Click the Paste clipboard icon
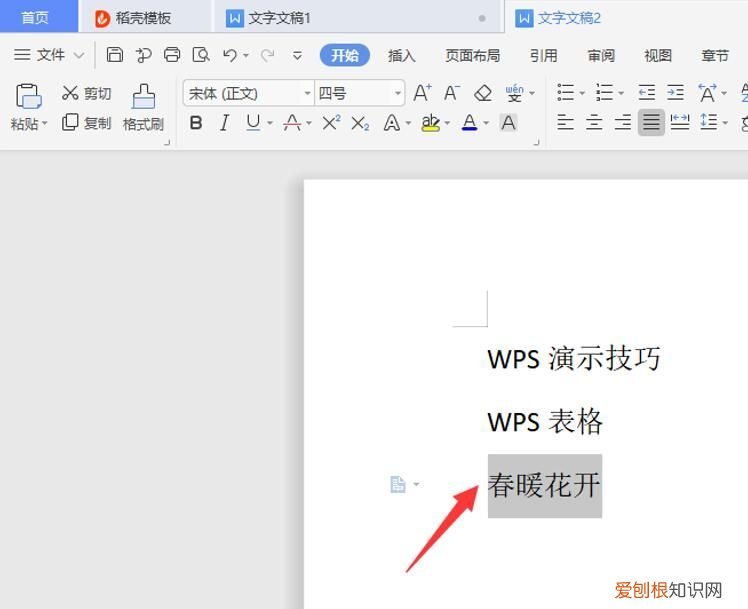748x609 pixels. click(x=28, y=96)
